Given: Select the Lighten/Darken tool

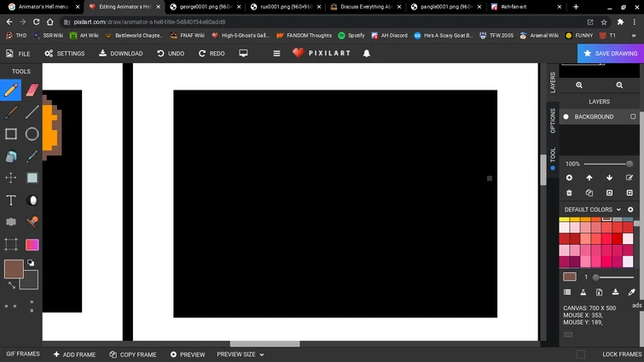Looking at the screenshot, I should click(32, 200).
